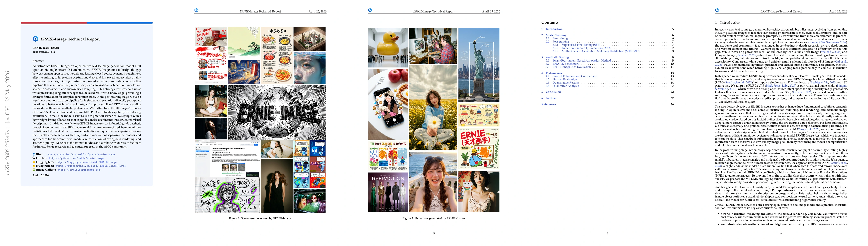Click the ernie@baidu.com email address
The image size is (868, 246).
[44, 52]
